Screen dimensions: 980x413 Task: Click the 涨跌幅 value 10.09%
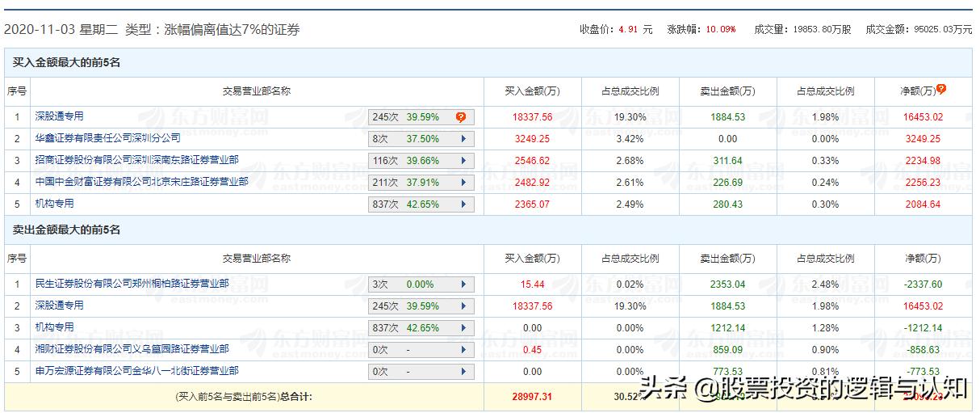click(x=721, y=30)
